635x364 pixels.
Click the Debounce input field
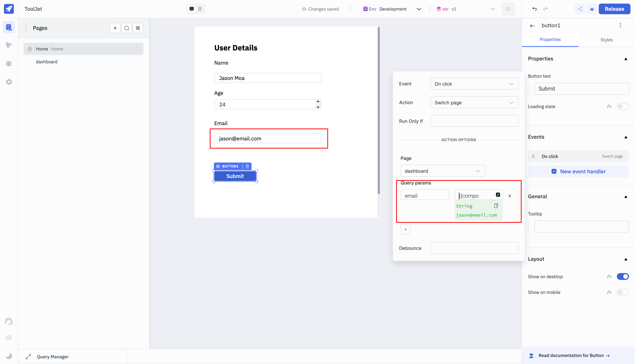(474, 248)
